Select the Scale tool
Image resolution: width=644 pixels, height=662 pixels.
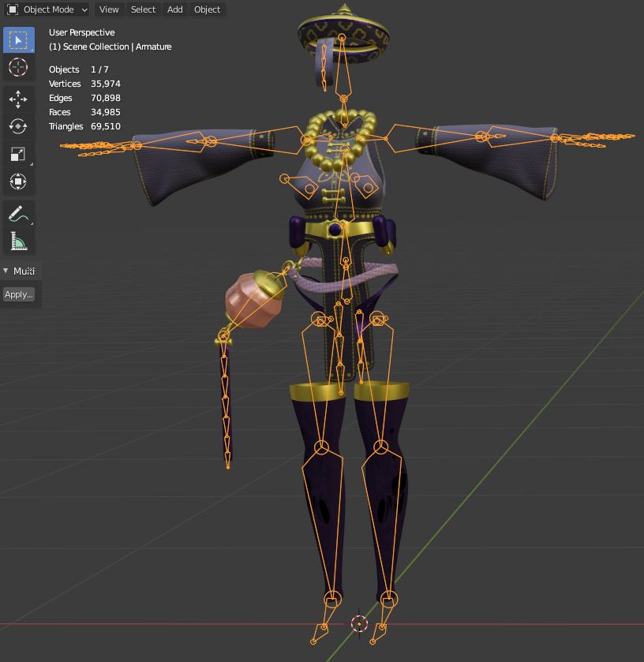(x=19, y=154)
